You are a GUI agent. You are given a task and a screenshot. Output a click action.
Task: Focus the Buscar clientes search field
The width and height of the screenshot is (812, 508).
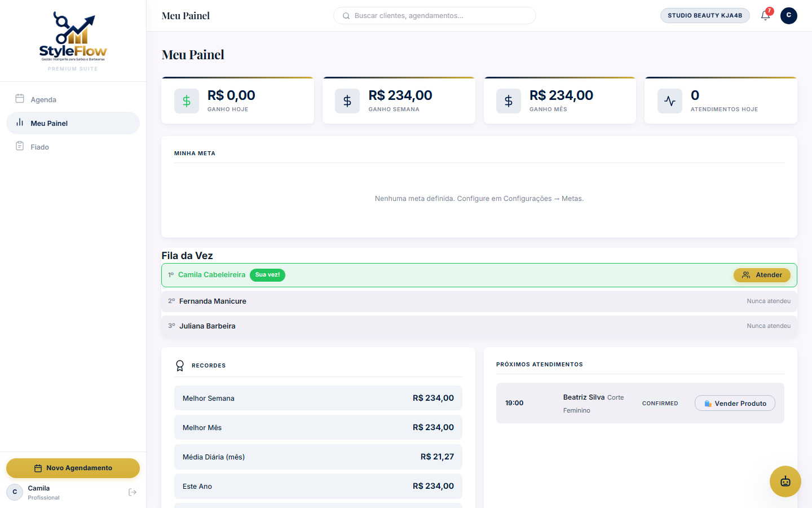(435, 16)
